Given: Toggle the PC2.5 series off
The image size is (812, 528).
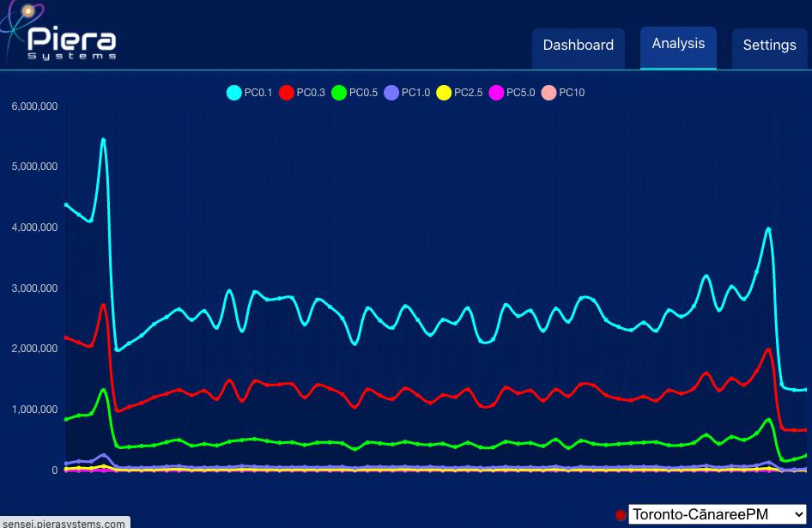Looking at the screenshot, I should pos(461,93).
